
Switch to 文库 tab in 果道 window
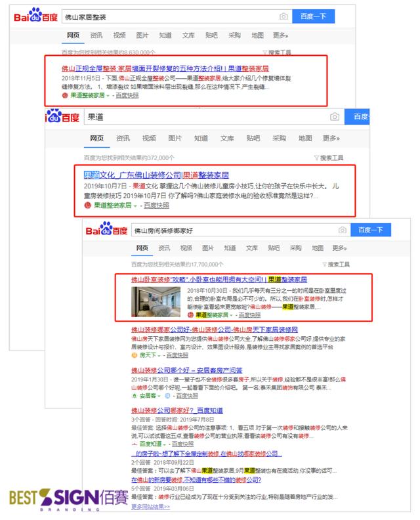[x=227, y=138]
